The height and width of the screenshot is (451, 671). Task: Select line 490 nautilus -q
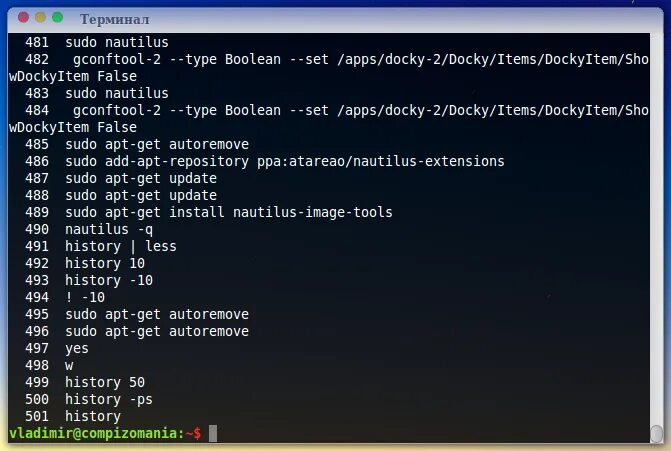(89, 229)
